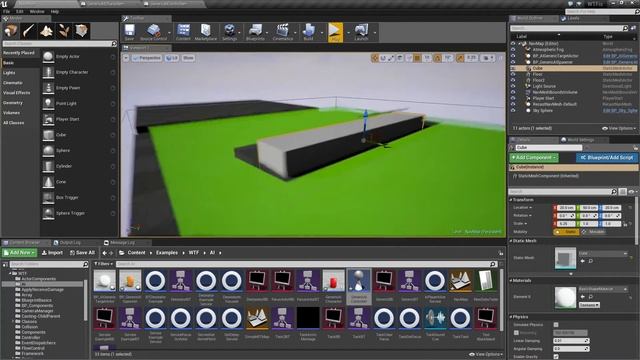Viewport: 640px width, 360px height.
Task: Click Save All in Content Browser
Action: (82, 253)
